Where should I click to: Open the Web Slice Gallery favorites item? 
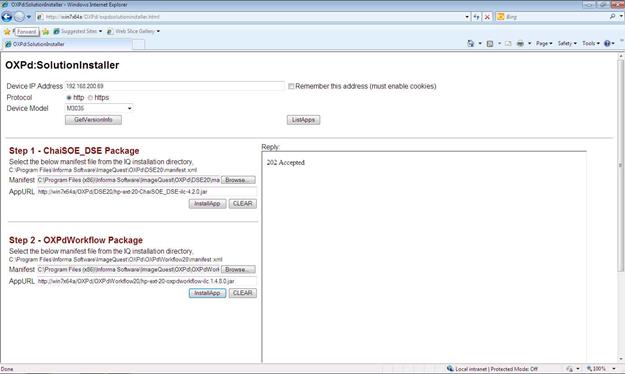pos(134,31)
